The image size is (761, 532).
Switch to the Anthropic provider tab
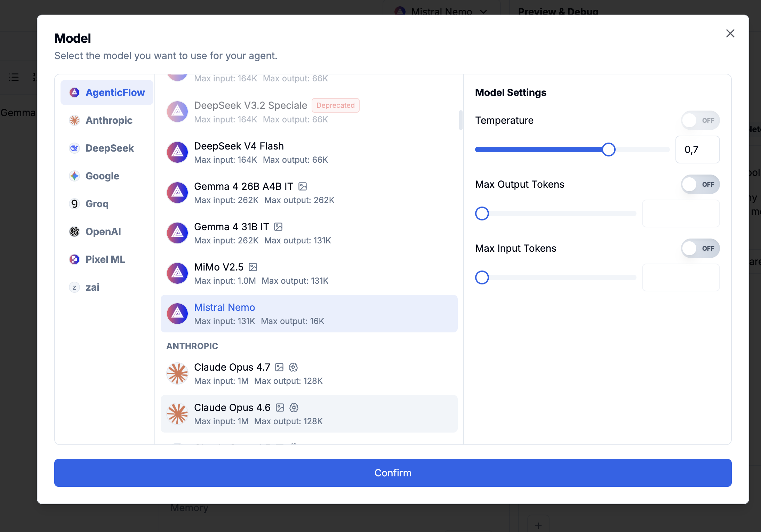pos(107,120)
